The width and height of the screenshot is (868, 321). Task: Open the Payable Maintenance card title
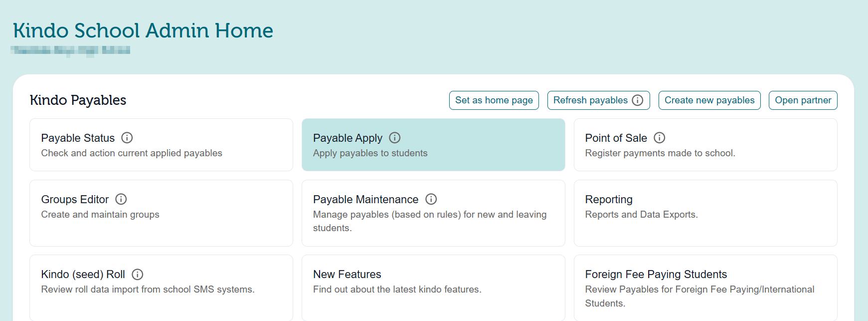pos(366,200)
